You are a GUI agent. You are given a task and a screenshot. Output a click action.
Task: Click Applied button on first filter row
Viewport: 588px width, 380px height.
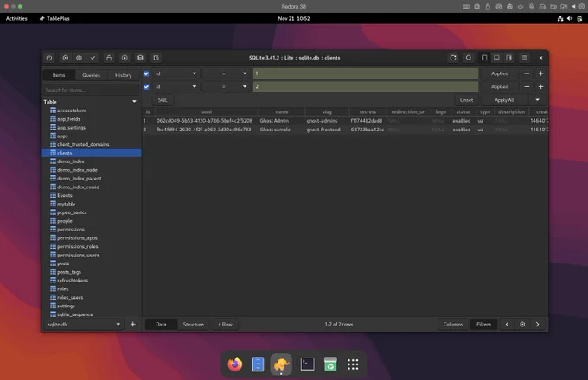[500, 73]
